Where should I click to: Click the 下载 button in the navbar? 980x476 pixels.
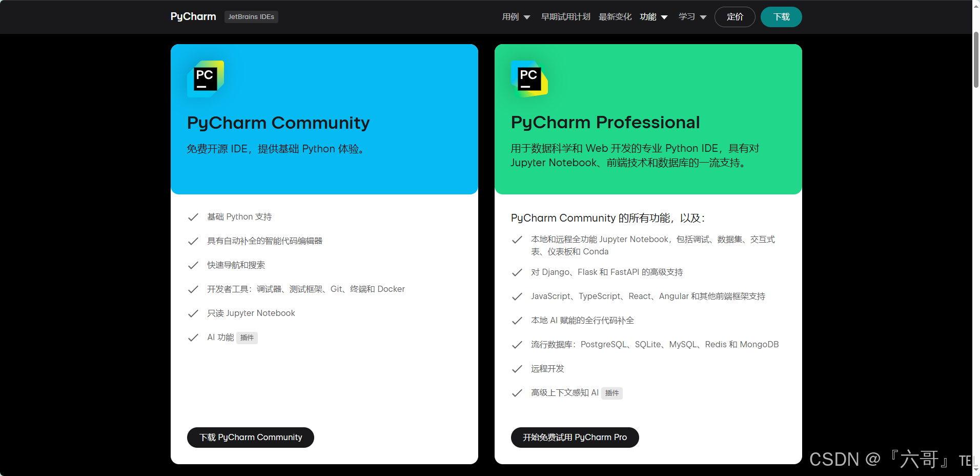tap(781, 17)
